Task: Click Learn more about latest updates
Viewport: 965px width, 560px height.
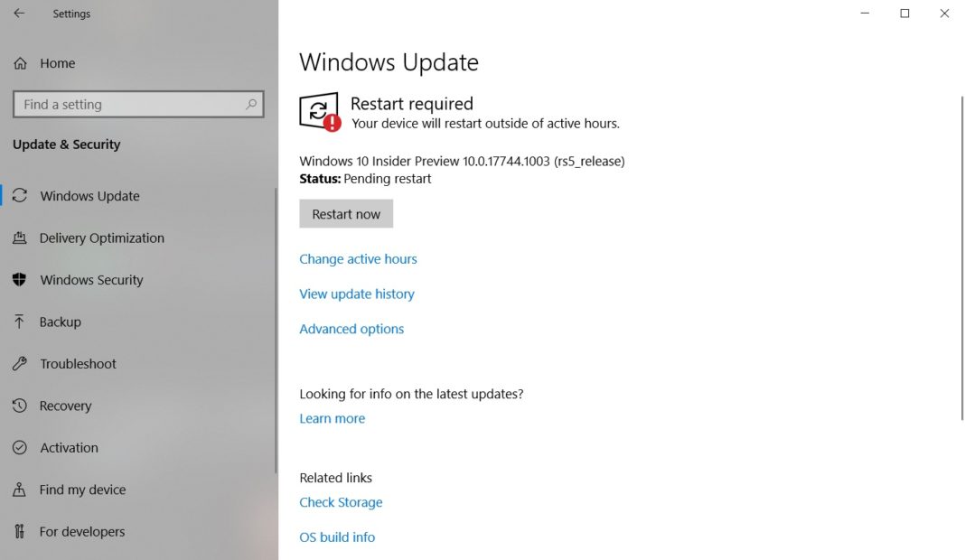Action: [x=332, y=418]
